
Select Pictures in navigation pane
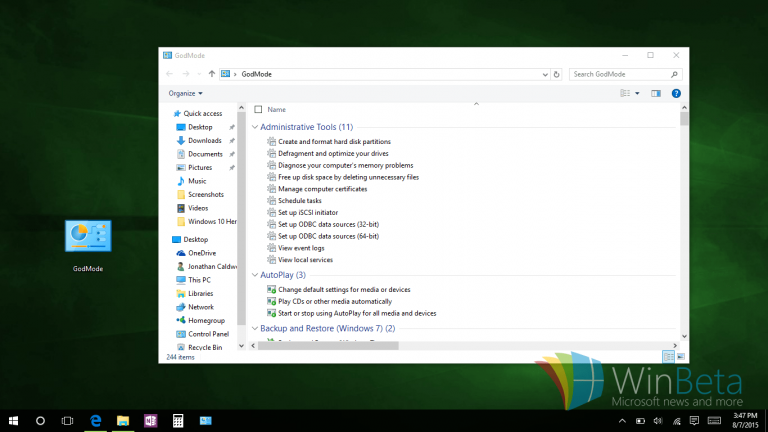coord(200,168)
